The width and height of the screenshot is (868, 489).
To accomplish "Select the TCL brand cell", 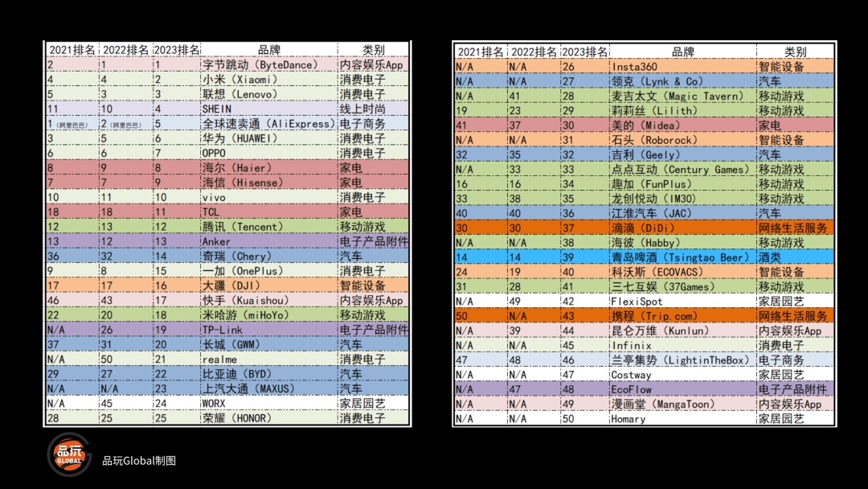I will tap(269, 212).
